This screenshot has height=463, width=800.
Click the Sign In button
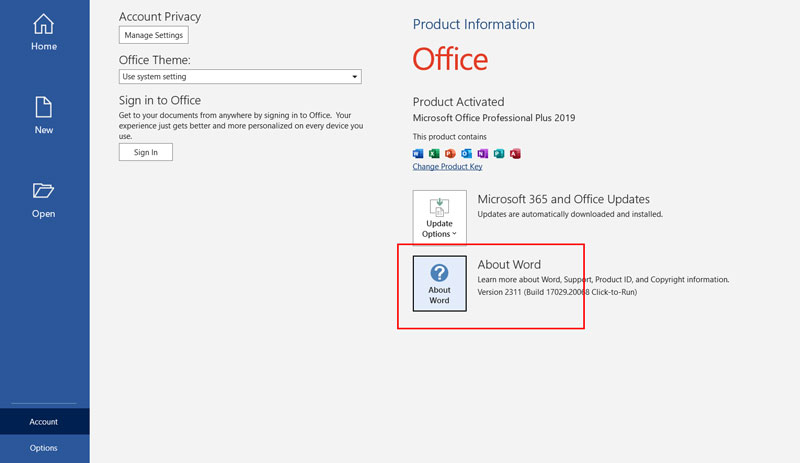click(x=146, y=152)
